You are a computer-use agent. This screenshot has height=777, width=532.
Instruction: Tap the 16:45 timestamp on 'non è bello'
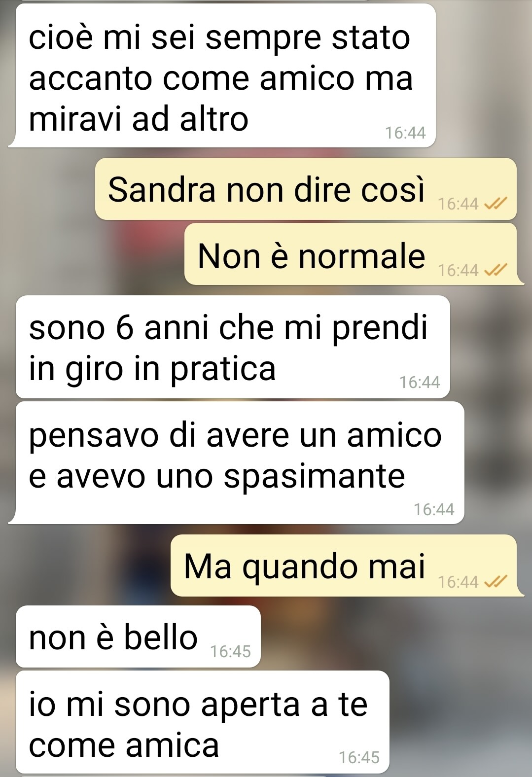pos(230,651)
